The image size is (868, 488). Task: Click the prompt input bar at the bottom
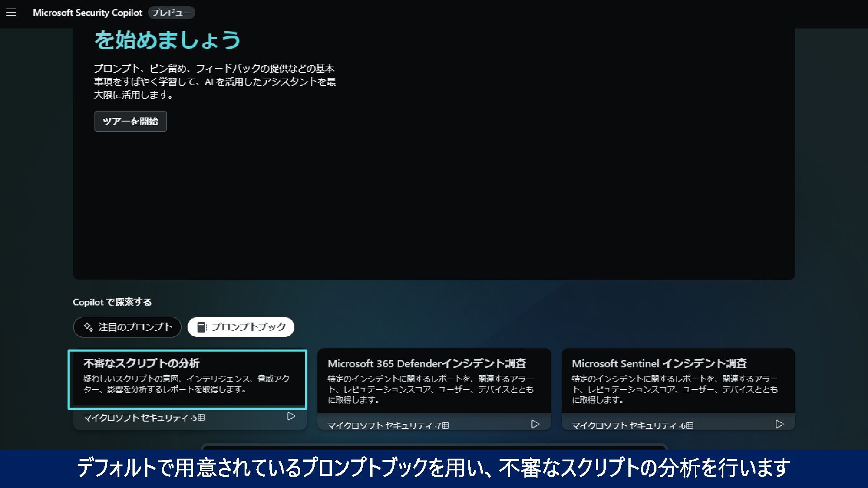pyautogui.click(x=434, y=447)
